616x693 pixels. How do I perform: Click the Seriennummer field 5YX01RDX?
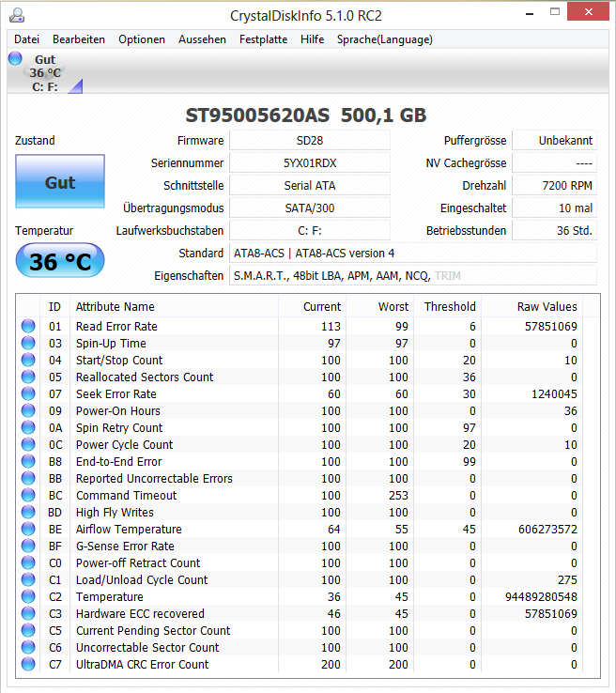point(310,163)
